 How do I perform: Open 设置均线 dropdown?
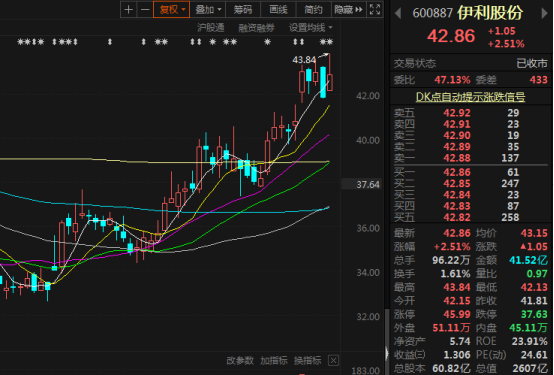311,28
